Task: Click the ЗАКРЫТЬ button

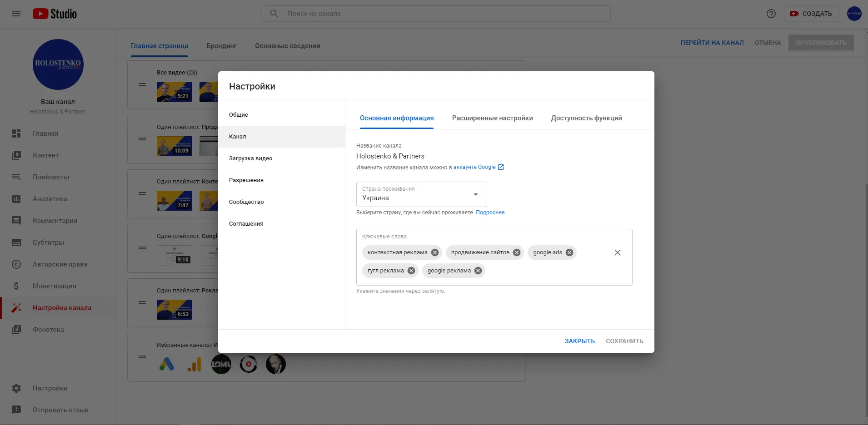Action: pos(579,341)
